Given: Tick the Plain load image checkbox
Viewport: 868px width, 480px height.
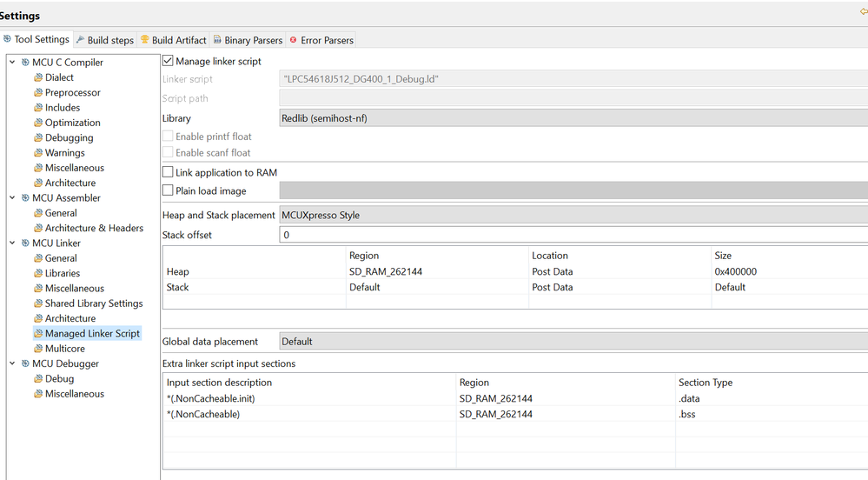Looking at the screenshot, I should click(169, 190).
